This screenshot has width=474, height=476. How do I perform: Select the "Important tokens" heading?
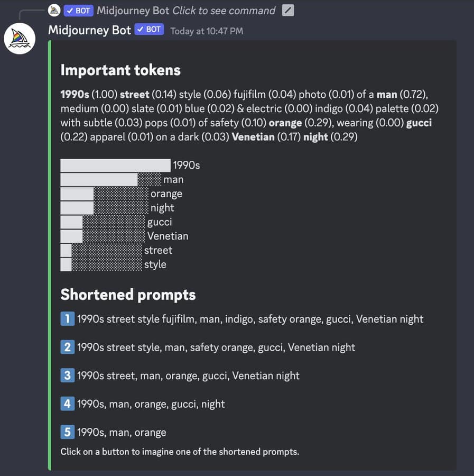120,70
